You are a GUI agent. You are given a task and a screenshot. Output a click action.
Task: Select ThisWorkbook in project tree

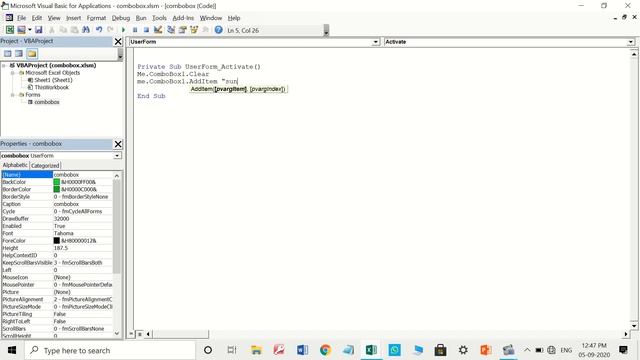coord(51,87)
